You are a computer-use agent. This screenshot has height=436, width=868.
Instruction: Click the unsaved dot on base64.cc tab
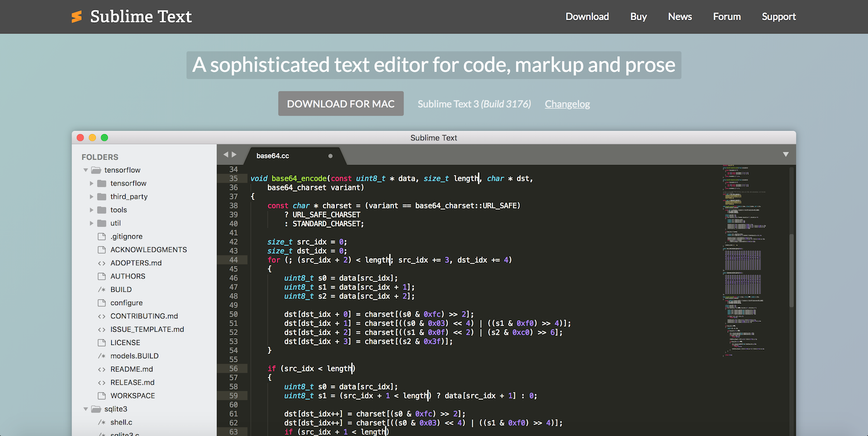(330, 156)
